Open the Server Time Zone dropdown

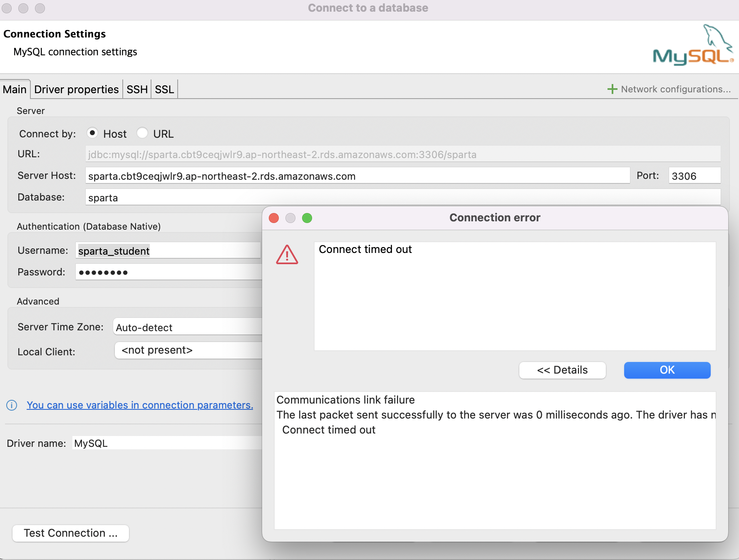[x=188, y=327]
